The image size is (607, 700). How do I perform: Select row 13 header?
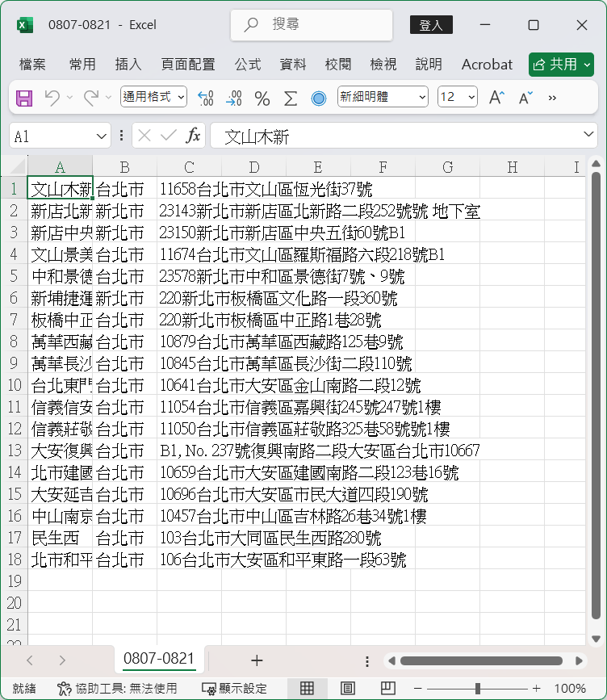point(15,450)
